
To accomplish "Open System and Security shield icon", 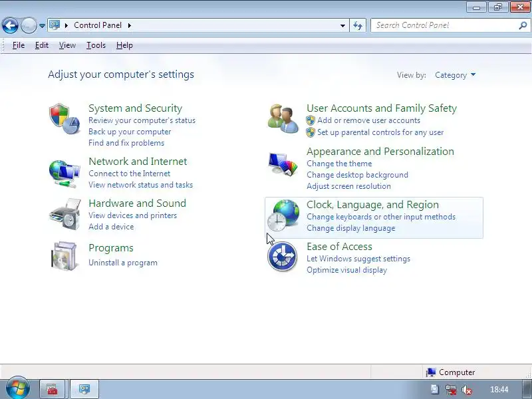I will click(x=65, y=119).
